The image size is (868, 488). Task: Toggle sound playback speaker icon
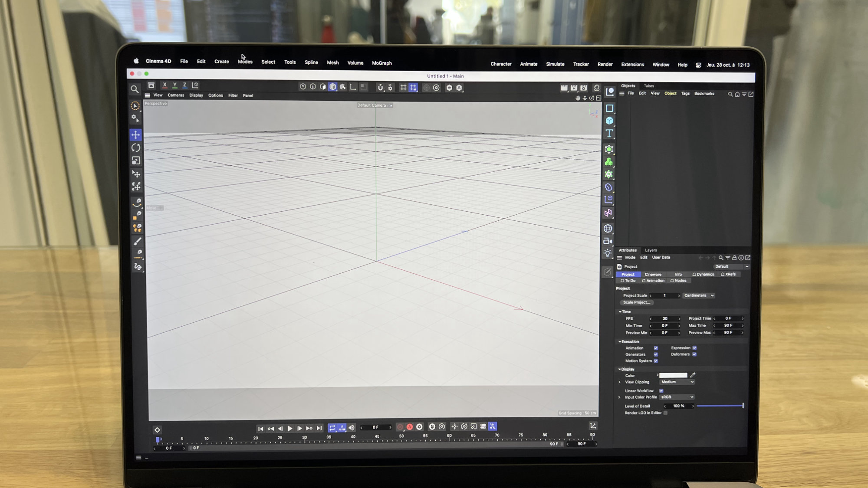click(352, 428)
